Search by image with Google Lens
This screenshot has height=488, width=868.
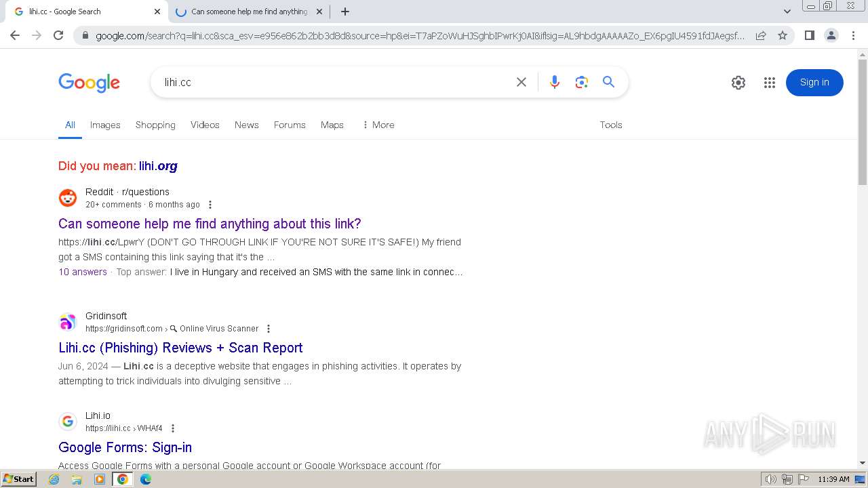581,82
